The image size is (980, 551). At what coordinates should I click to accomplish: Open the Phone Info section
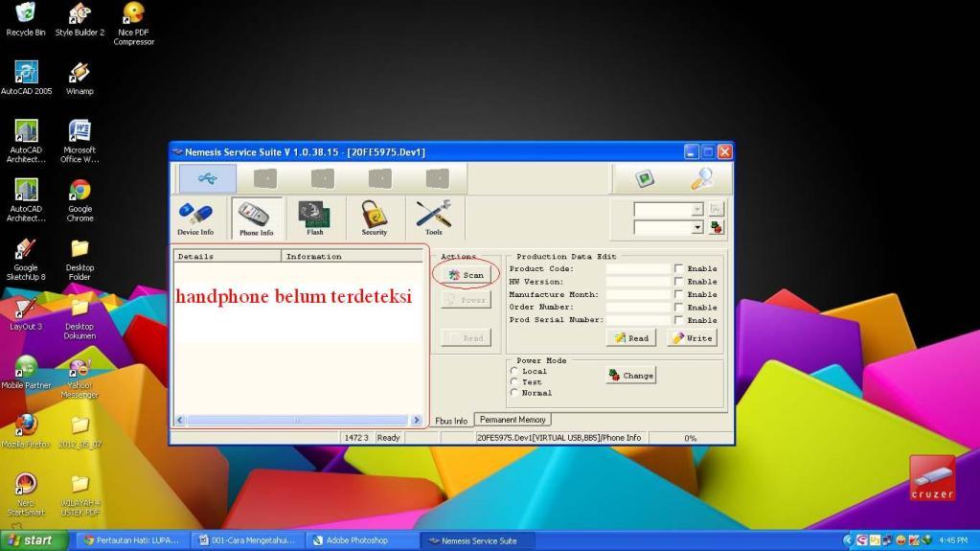coord(256,218)
